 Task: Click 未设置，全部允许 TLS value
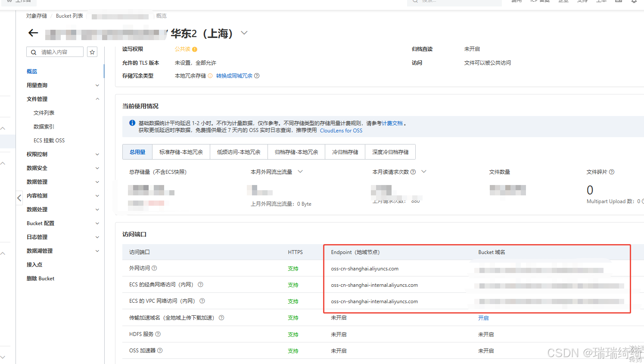196,63
